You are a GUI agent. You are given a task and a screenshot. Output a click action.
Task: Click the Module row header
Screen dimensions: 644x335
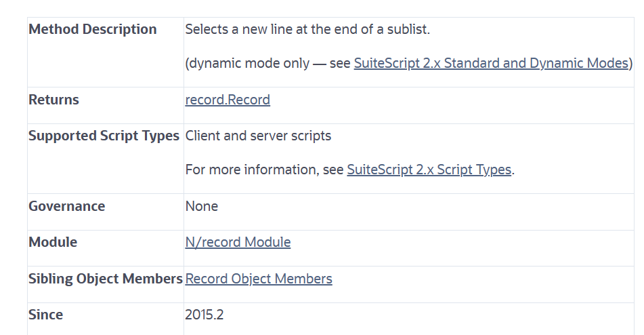point(53,242)
